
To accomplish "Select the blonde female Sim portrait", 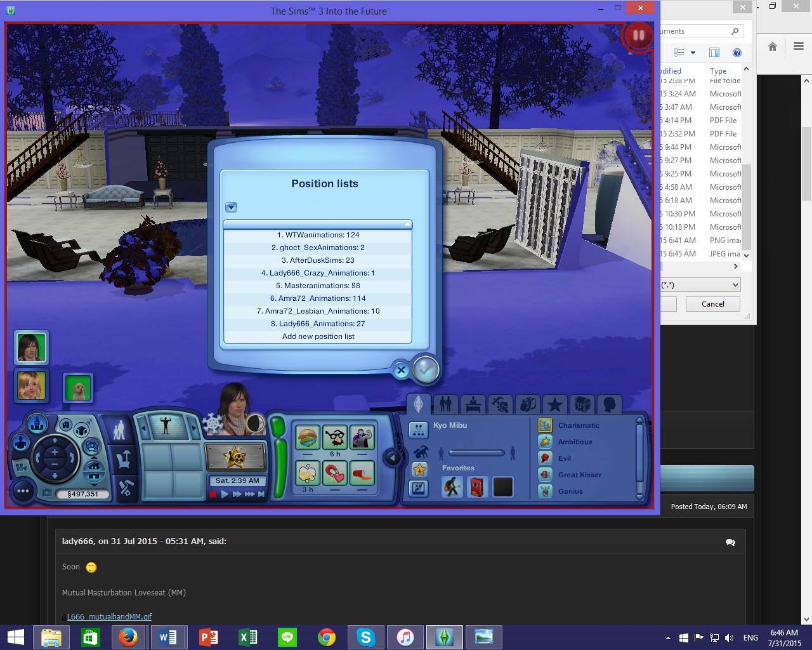I will [x=31, y=385].
